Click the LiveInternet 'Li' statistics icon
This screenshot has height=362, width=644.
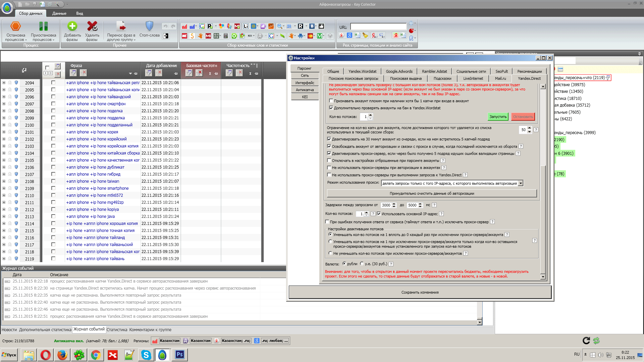tap(246, 26)
